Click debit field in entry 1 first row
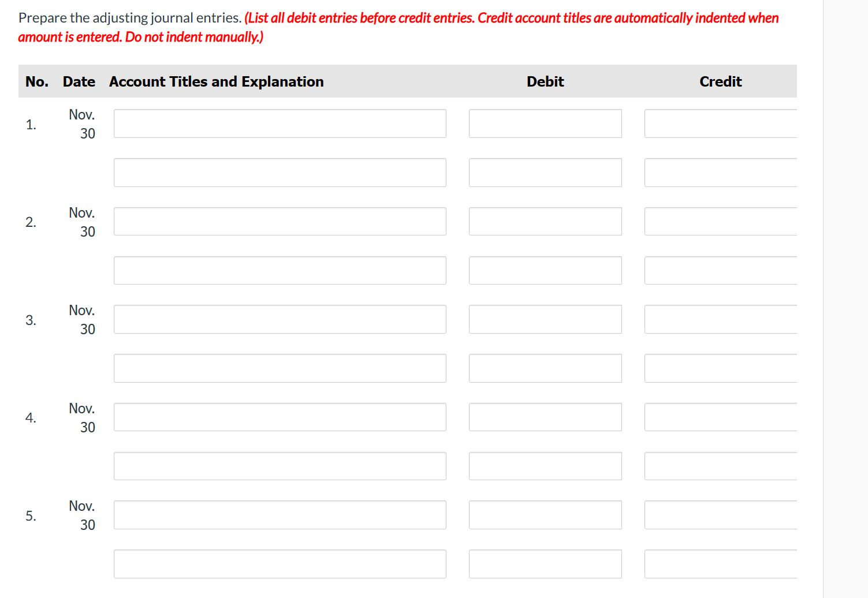This screenshot has width=868, height=598. coord(545,124)
